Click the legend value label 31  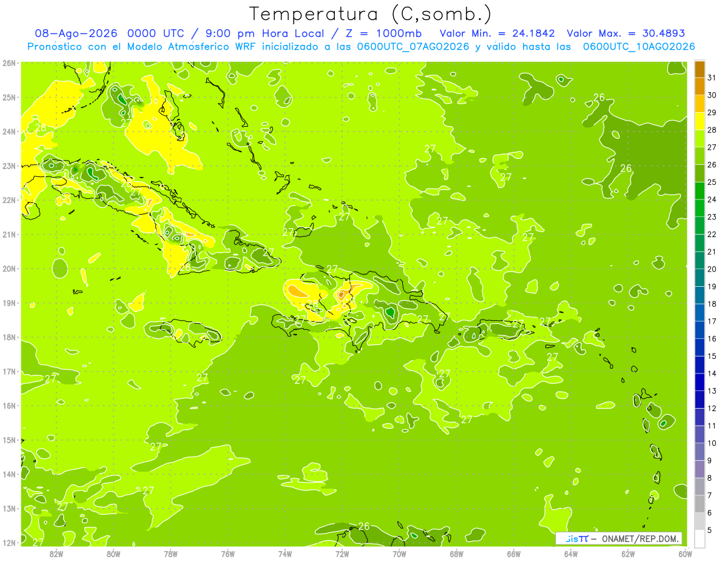coord(712,78)
